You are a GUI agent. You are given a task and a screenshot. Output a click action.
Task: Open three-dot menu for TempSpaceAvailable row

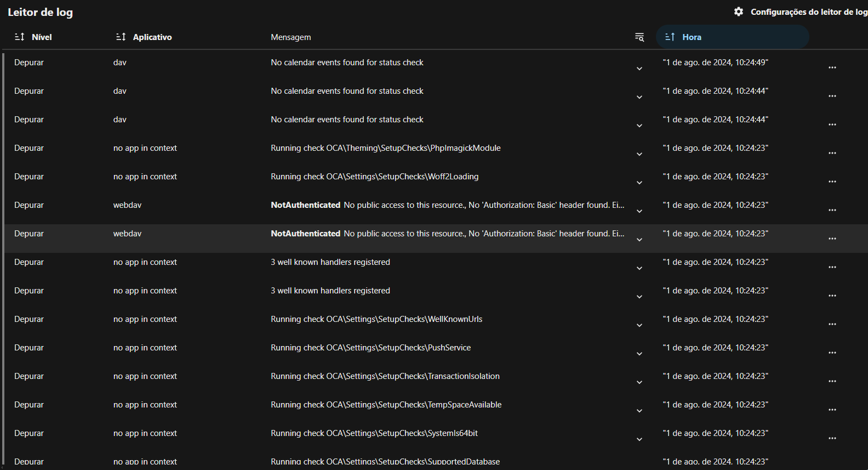pyautogui.click(x=832, y=410)
